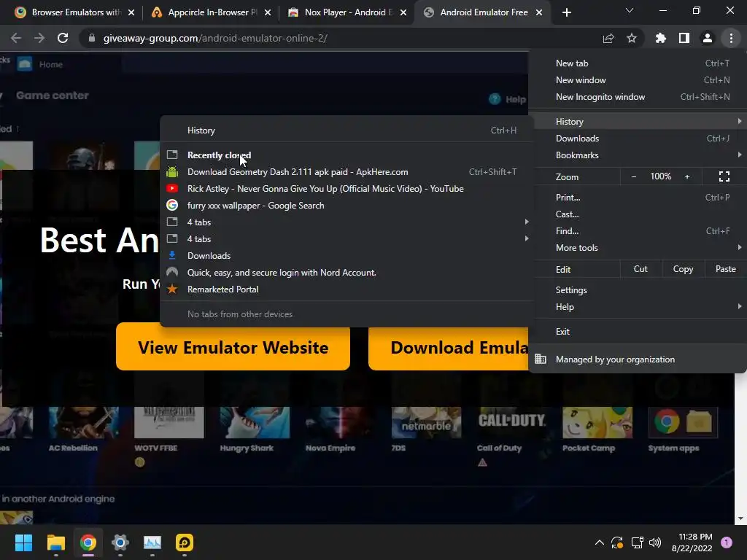Choose Exit in the Chrome menu
Viewport: 747px width, 560px height.
pyautogui.click(x=638, y=332)
